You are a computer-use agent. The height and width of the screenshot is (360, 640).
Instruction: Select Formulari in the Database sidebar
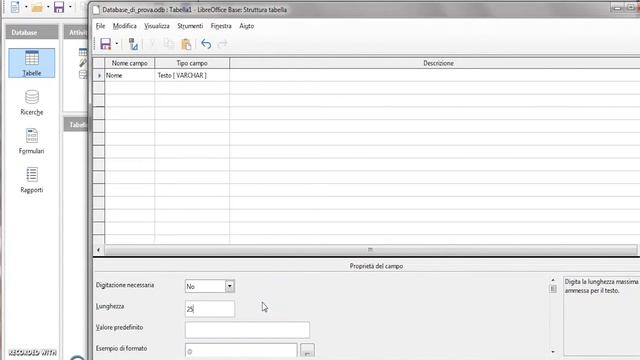pos(31,142)
